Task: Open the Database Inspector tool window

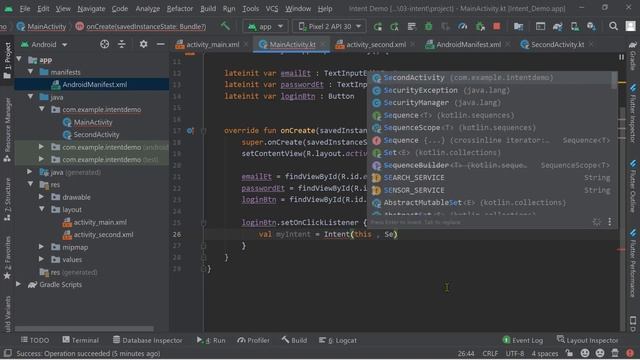Action: 147,340
